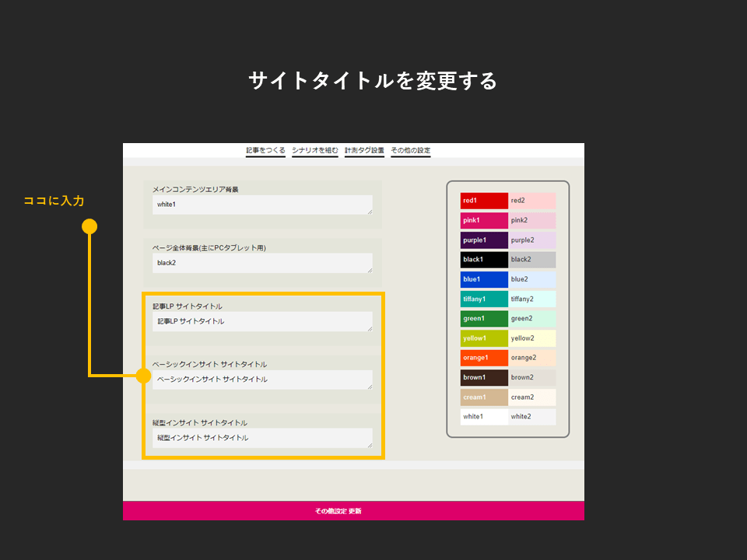Focus the ページ全体背景 text field
This screenshot has height=560, width=747.
coord(262,263)
